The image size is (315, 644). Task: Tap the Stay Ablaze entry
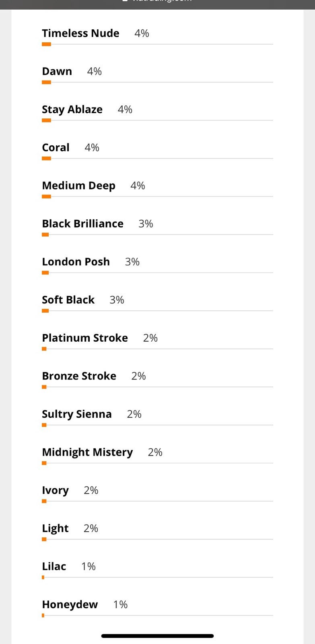pyautogui.click(x=72, y=109)
